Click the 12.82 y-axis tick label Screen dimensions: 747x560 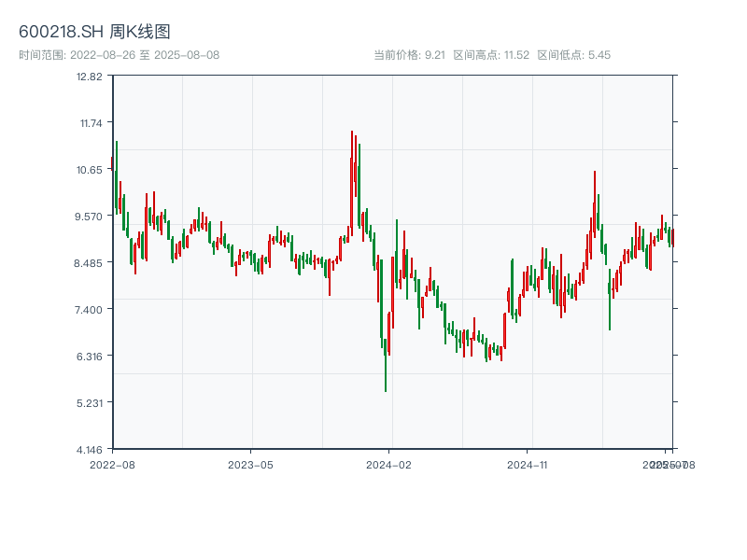pyautogui.click(x=90, y=76)
